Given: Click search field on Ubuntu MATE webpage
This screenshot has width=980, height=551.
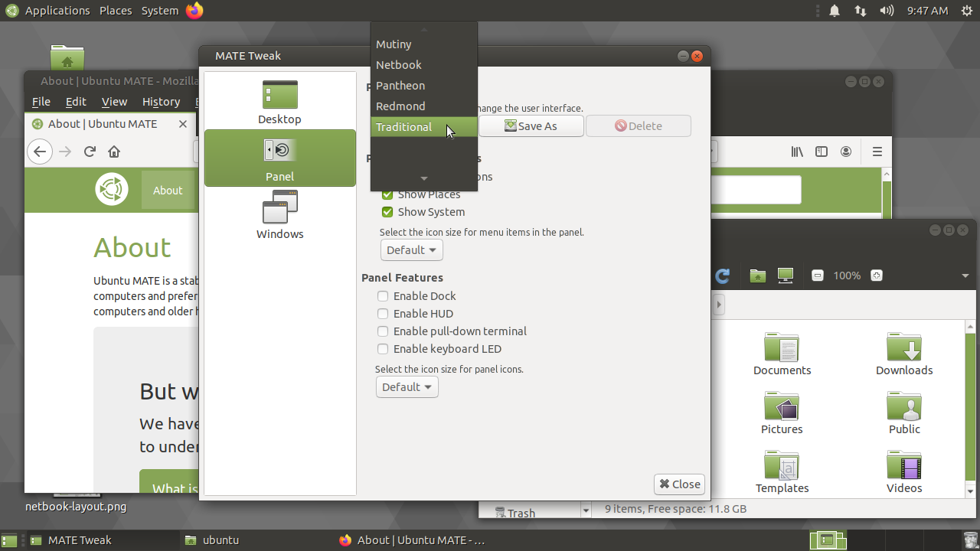Looking at the screenshot, I should click(x=756, y=190).
